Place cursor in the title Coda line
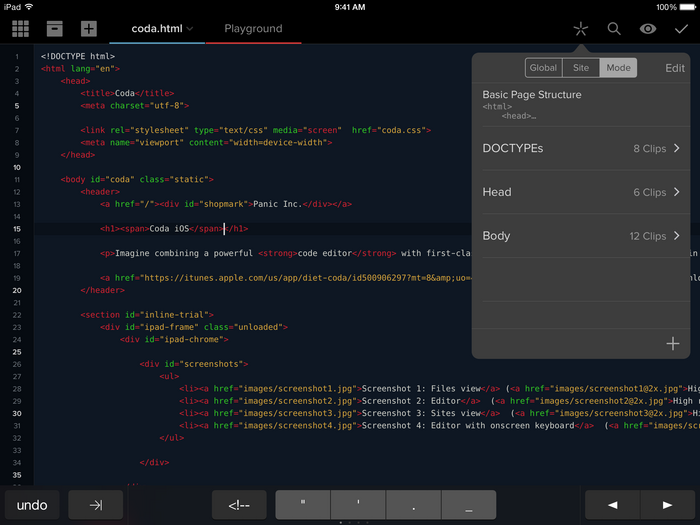 (x=127, y=93)
